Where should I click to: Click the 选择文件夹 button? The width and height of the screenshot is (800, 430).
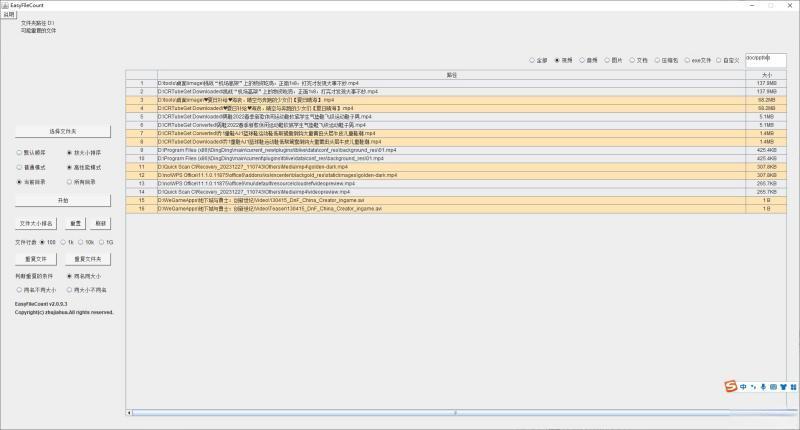pos(63,132)
